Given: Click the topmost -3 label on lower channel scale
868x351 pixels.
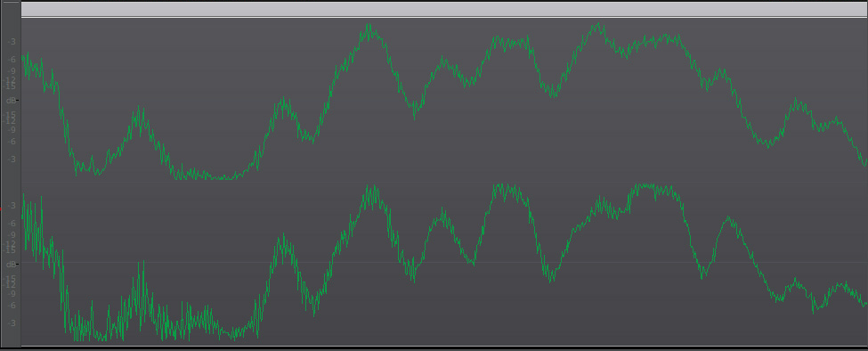Looking at the screenshot, I should tap(12, 206).
